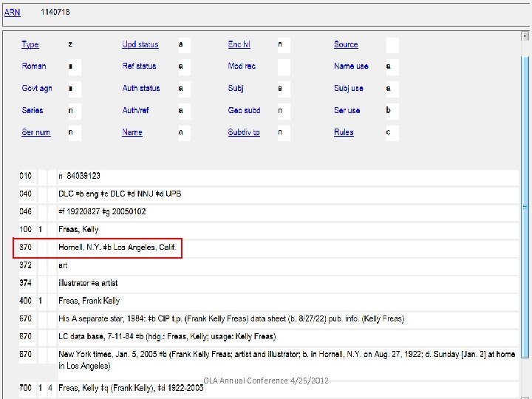Click the 100 field Freas, Kelly
Viewport: 532px width, 399px height.
click(x=79, y=230)
